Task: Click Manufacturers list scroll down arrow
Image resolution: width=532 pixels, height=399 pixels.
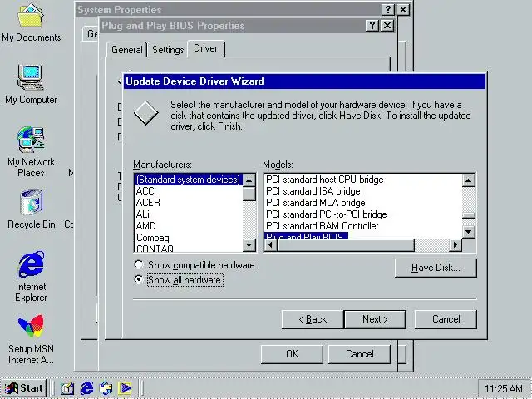Action: pos(249,245)
